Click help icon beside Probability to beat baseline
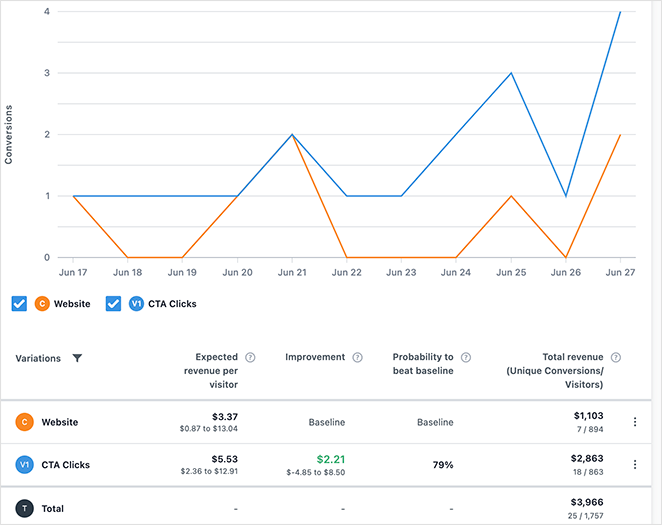The width and height of the screenshot is (662, 525). pyautogui.click(x=465, y=357)
